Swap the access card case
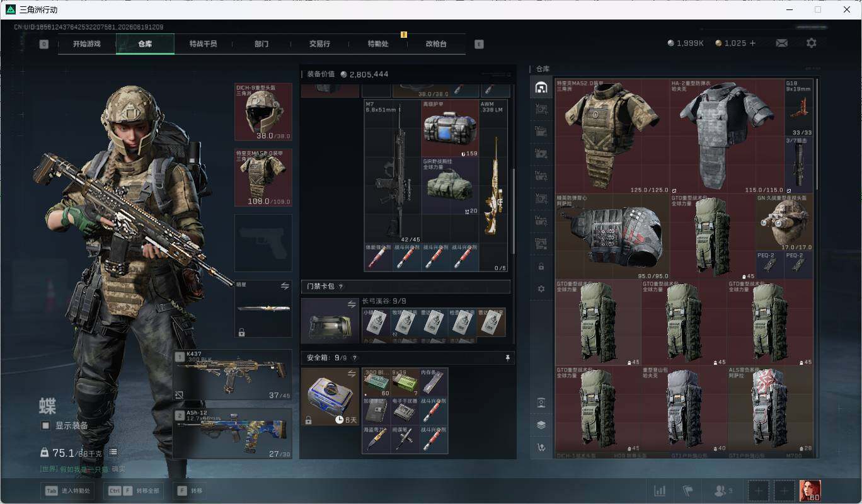 [352, 304]
